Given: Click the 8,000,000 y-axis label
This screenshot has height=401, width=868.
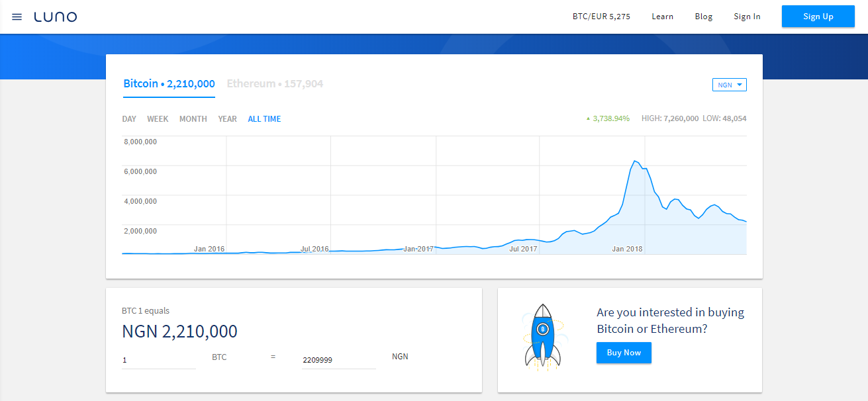Looking at the screenshot, I should click(x=141, y=142).
